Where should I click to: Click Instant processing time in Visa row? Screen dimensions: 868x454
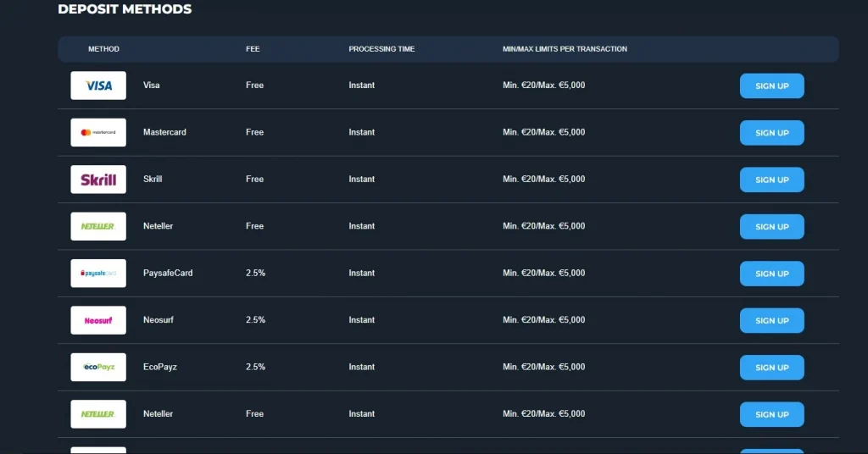[361, 86]
